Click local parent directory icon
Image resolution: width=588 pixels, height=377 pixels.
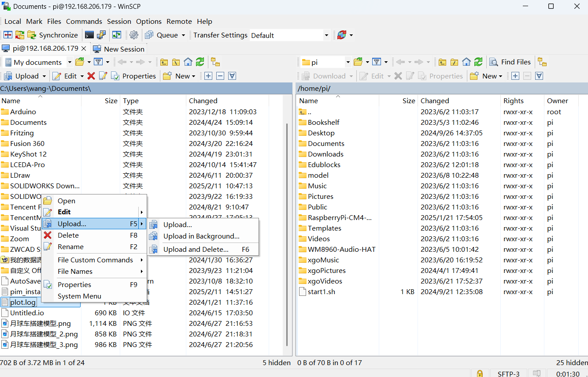tap(164, 62)
